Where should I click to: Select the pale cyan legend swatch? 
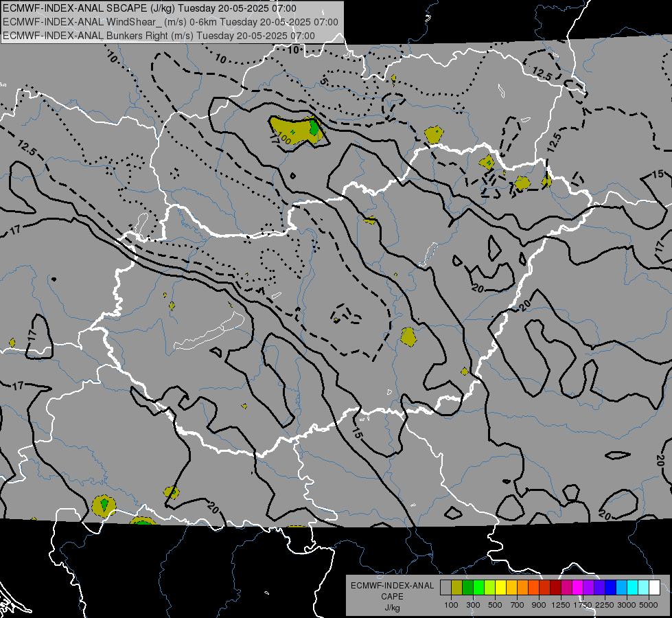644,587
